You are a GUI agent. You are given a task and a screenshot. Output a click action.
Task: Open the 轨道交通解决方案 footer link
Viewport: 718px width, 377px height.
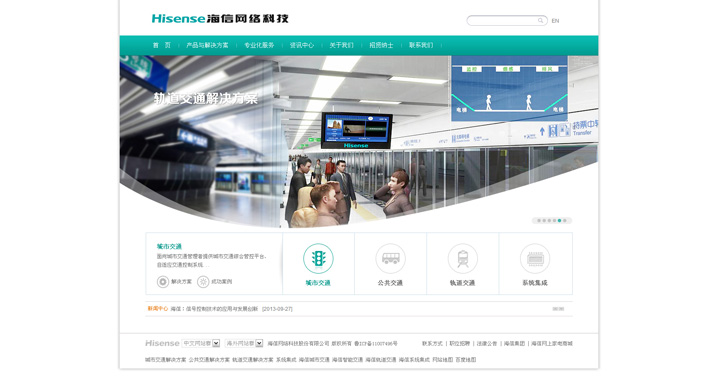pos(253,360)
